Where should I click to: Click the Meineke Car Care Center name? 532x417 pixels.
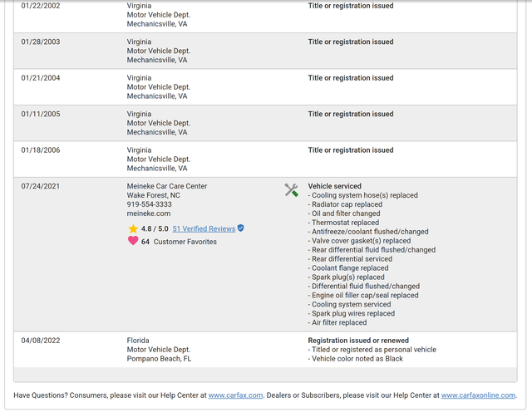click(166, 186)
